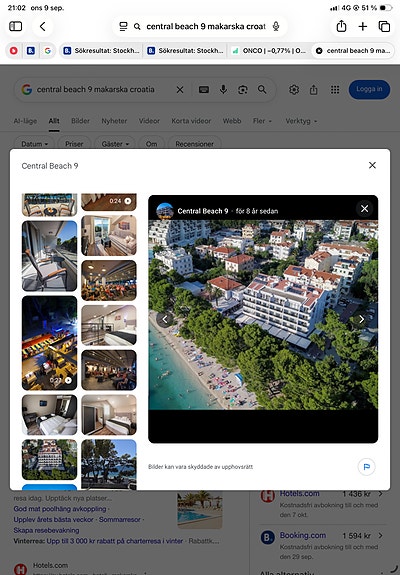The height and width of the screenshot is (575, 400).
Task: Select the balcony chairs thumbnail
Action: pyautogui.click(x=49, y=256)
